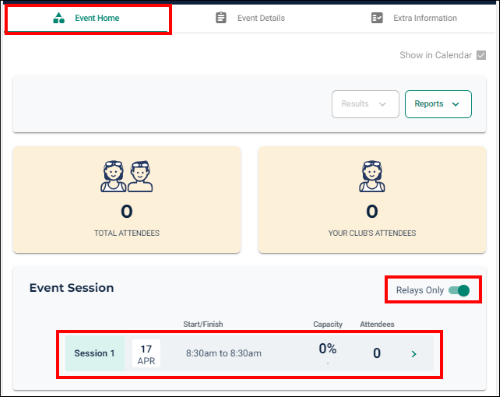
Task: Click the Your Club's Attendees swimmer icon
Action: (x=372, y=176)
